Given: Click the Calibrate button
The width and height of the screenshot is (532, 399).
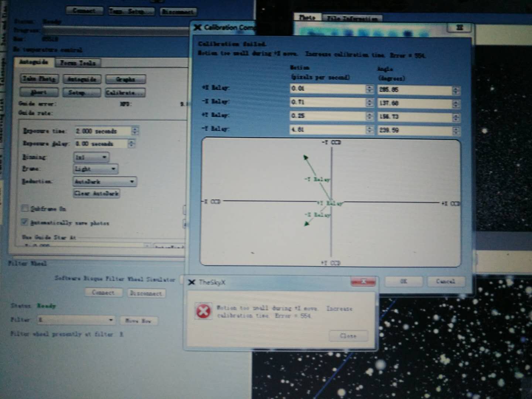Looking at the screenshot, I should (x=126, y=93).
